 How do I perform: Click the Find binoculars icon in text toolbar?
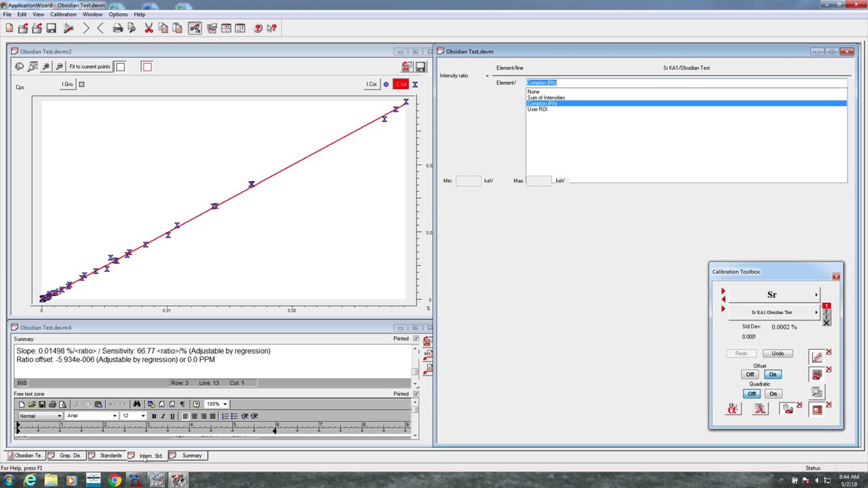[136, 404]
